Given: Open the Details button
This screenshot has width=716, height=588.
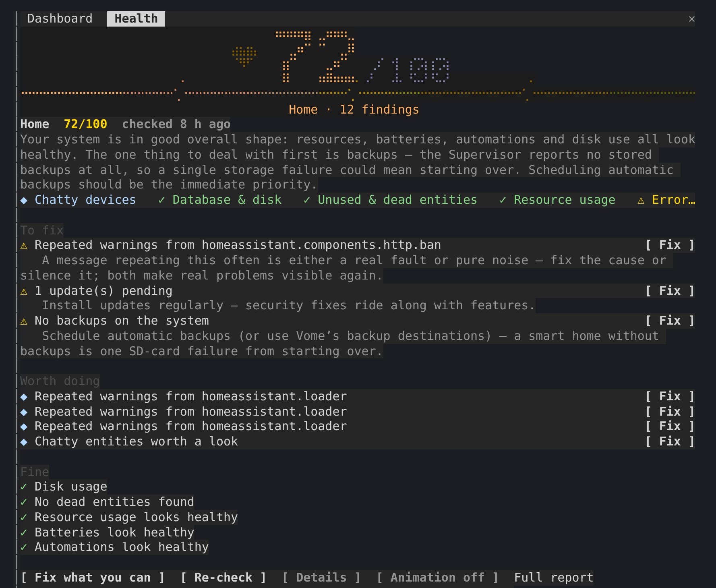Looking at the screenshot, I should (x=321, y=578).
